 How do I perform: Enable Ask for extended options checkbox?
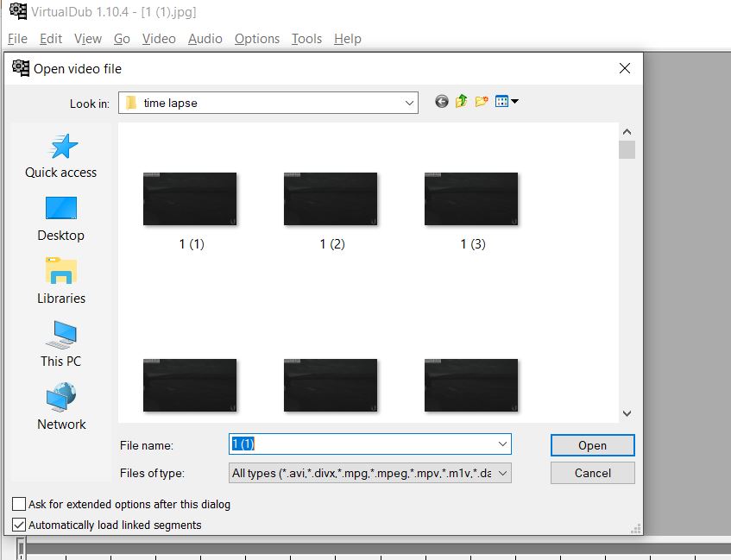[19, 504]
